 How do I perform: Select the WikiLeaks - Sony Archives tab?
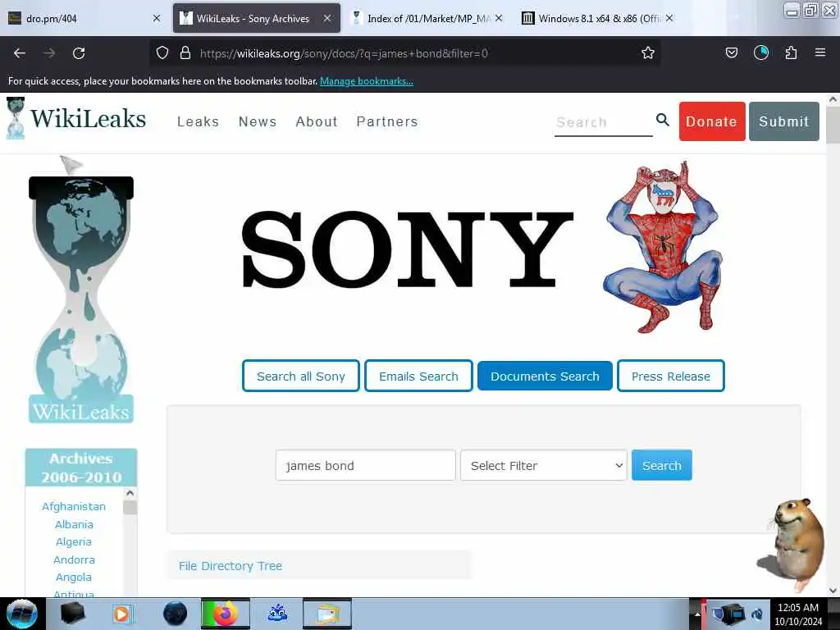(256, 18)
